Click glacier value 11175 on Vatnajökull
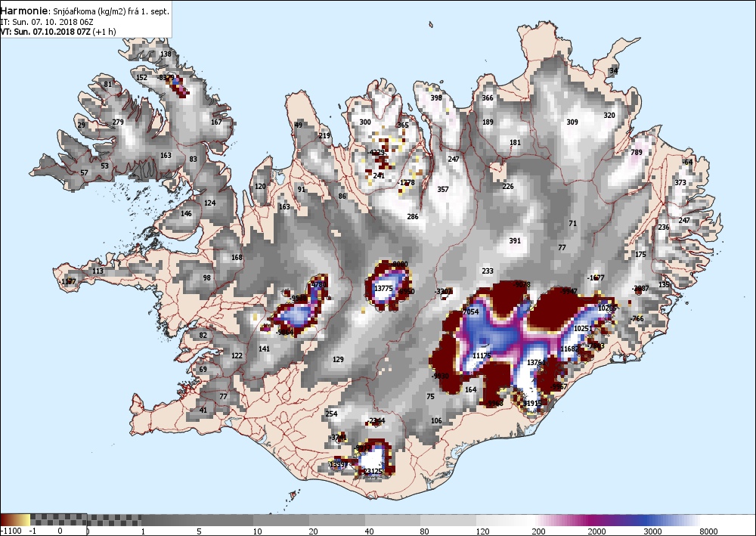 482,356
